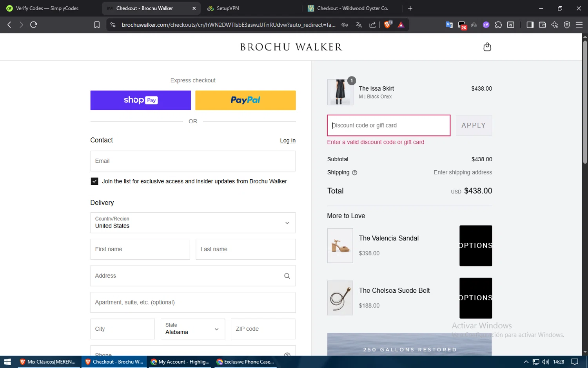
Task: Show hidden system tray icons
Action: tap(526, 362)
